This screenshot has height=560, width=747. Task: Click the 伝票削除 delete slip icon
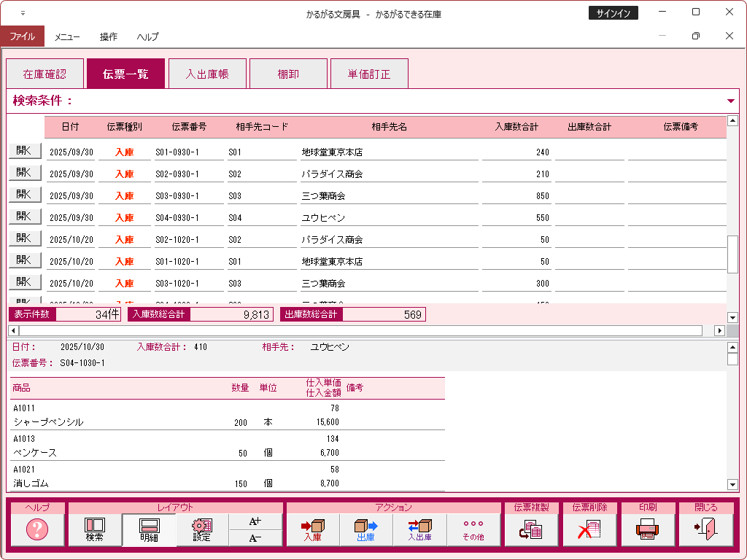(x=589, y=530)
